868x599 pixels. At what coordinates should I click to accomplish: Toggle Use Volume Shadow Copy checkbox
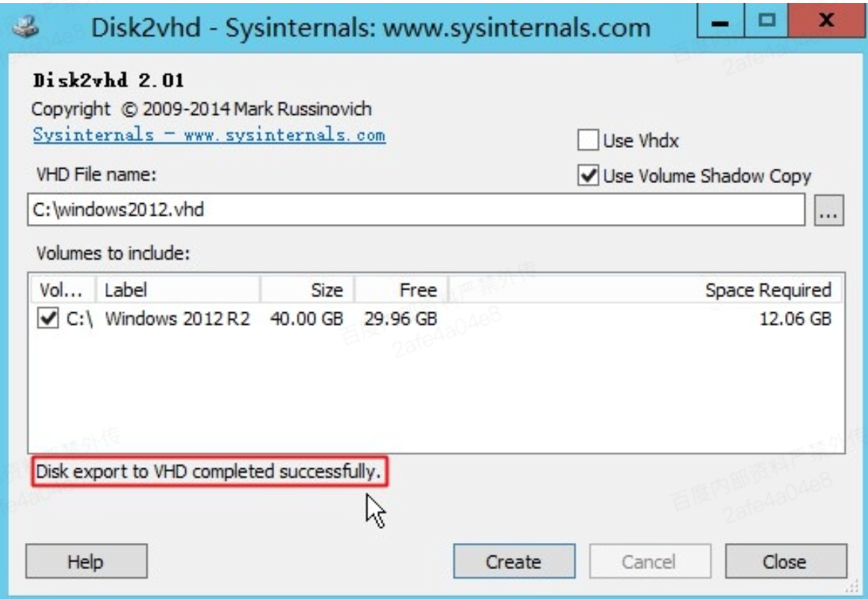(588, 176)
